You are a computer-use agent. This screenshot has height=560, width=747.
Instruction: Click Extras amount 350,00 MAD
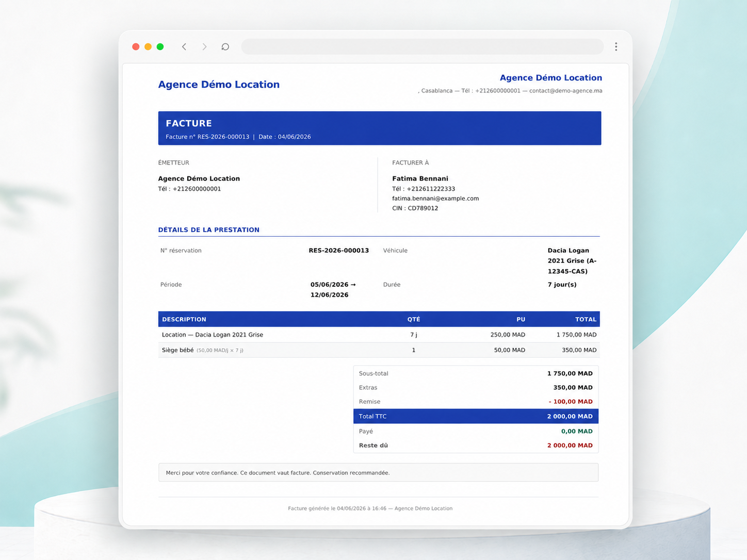tap(573, 388)
